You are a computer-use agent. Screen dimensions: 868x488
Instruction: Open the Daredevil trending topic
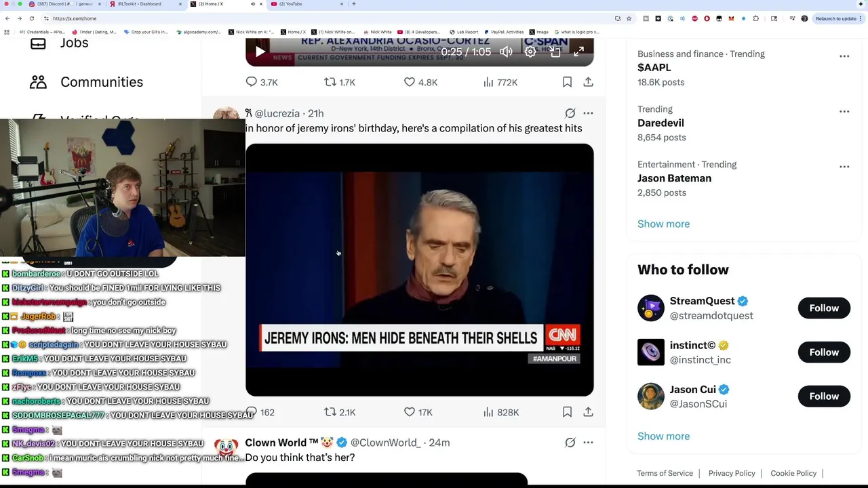[x=660, y=123]
